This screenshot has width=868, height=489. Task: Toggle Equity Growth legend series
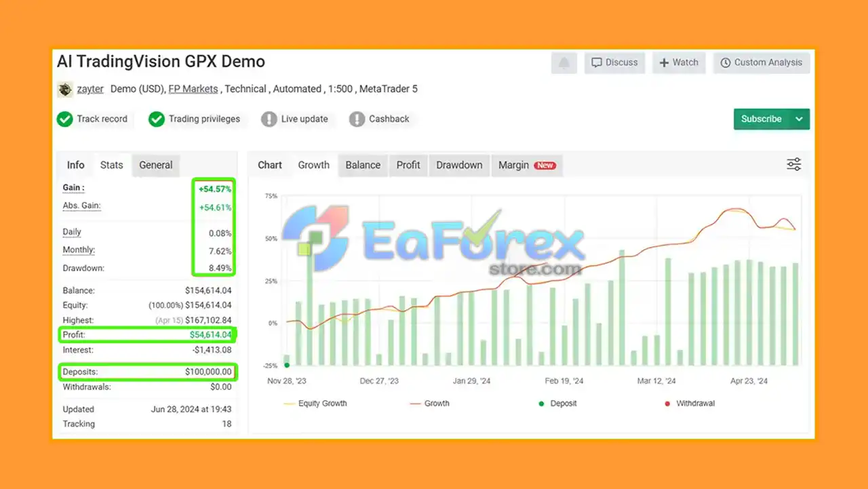315,404
